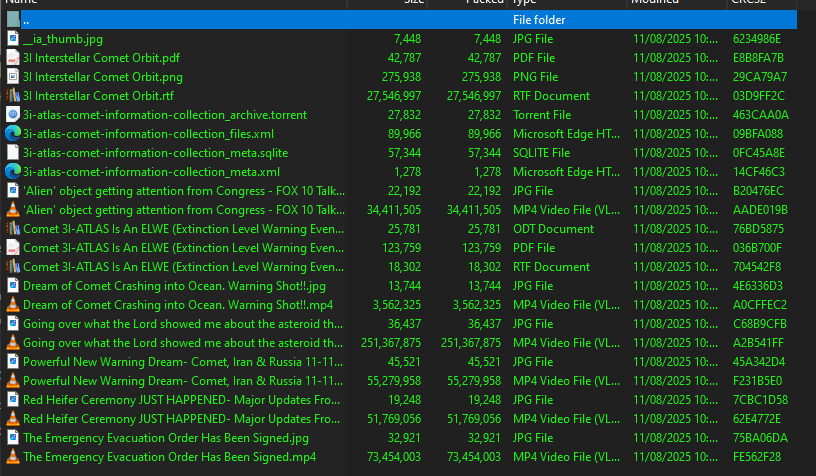Click the VLC cone icon for Going over what the Lord showed
816x476 pixels.
pos(13,343)
